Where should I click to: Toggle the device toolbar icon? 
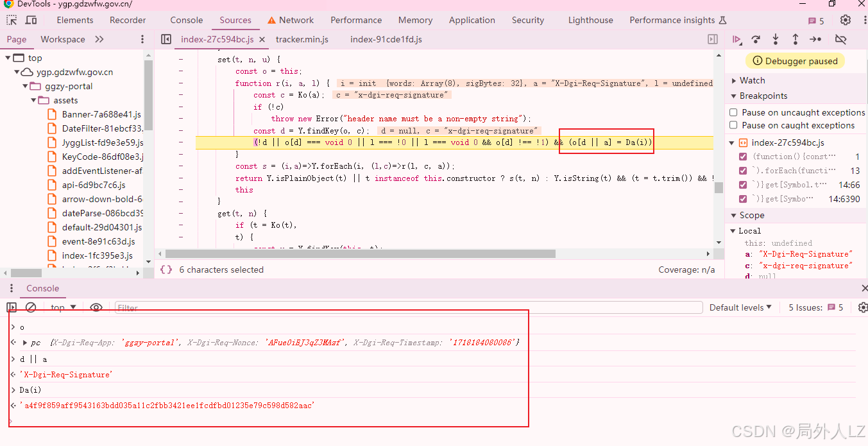[30, 20]
